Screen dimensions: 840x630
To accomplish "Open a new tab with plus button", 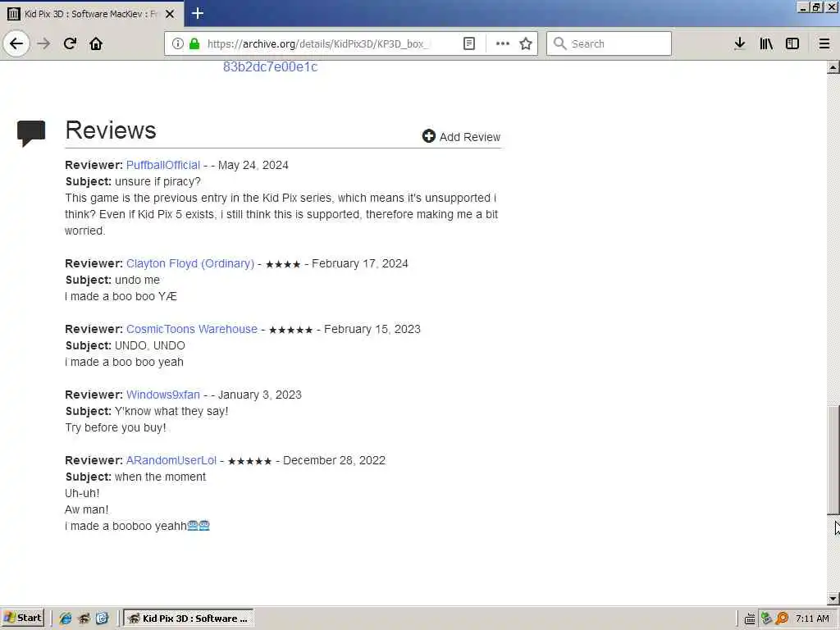I will 197,13.
